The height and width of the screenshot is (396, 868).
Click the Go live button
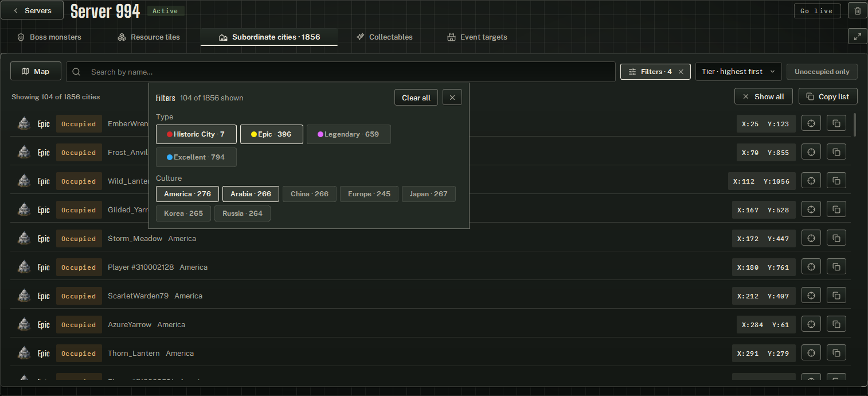pyautogui.click(x=817, y=11)
